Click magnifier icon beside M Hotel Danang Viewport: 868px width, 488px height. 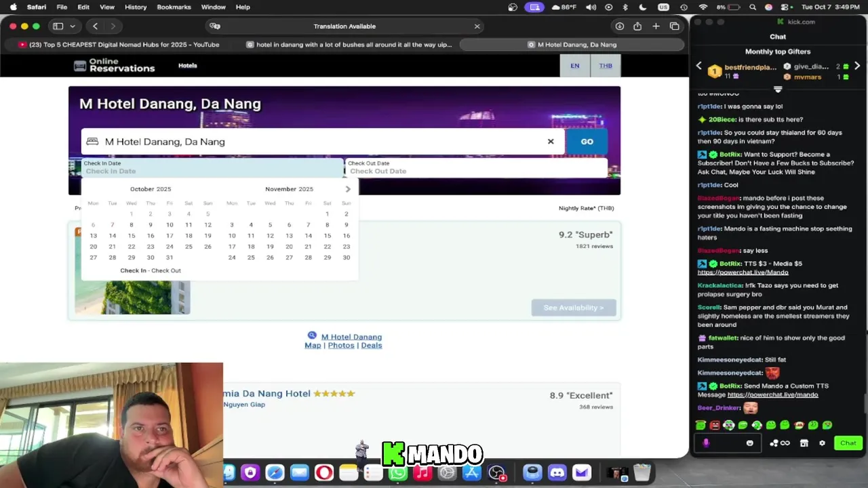point(312,335)
